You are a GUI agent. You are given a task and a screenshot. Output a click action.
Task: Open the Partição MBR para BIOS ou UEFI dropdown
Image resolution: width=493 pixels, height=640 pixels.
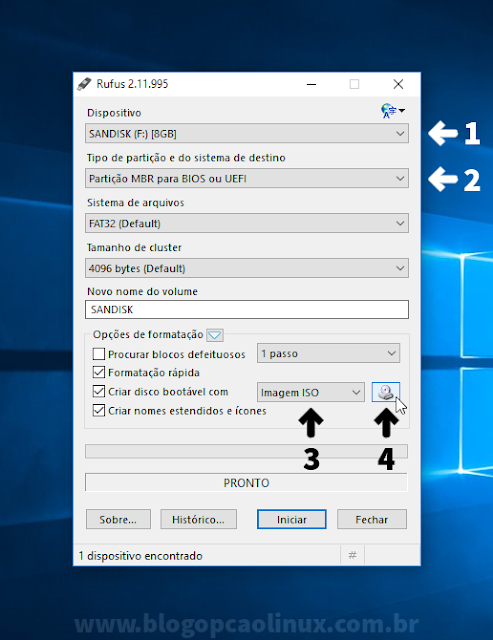247,178
